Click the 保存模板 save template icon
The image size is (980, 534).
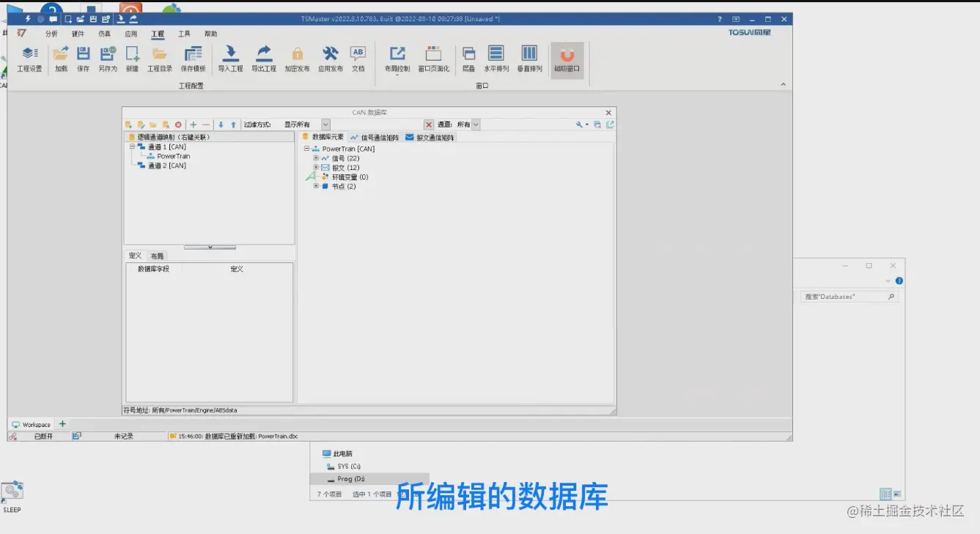(193, 59)
